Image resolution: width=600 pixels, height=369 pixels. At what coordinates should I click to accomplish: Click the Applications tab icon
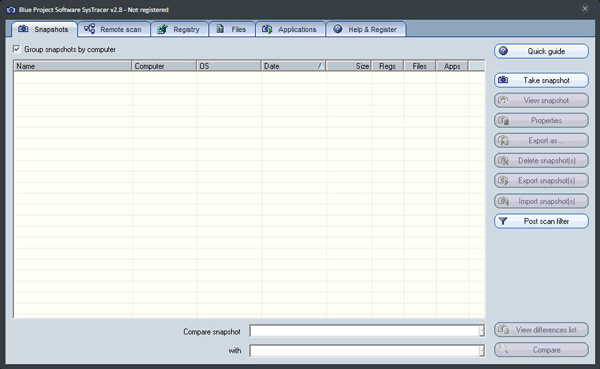click(267, 29)
